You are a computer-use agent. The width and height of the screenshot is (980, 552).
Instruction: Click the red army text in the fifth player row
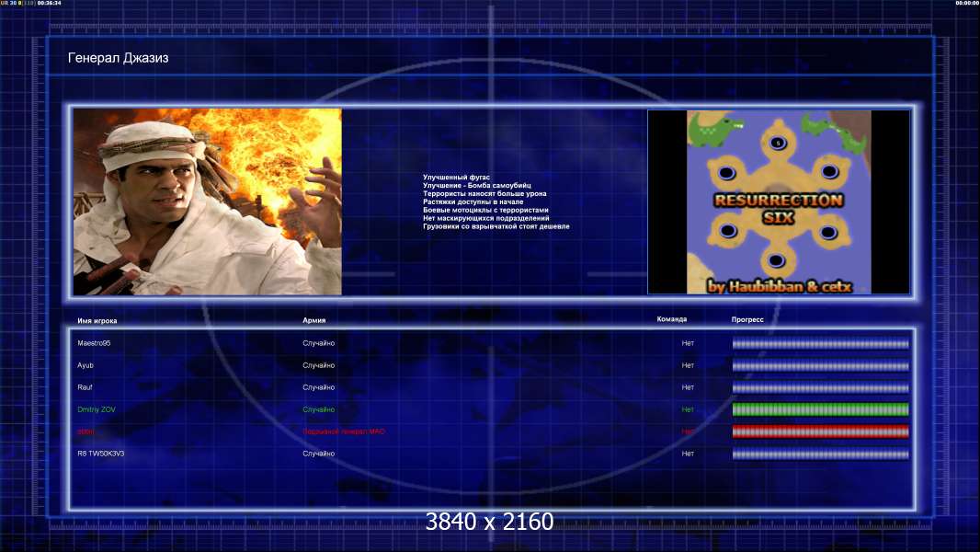point(344,431)
